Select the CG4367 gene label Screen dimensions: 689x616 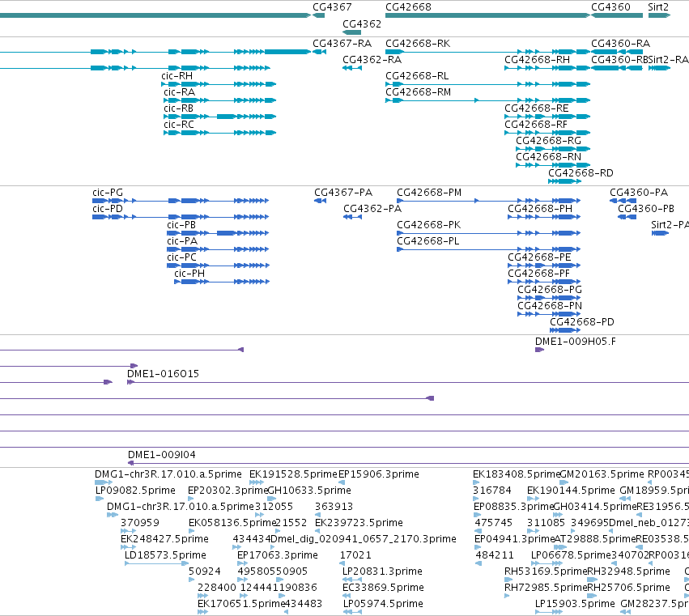332,7
